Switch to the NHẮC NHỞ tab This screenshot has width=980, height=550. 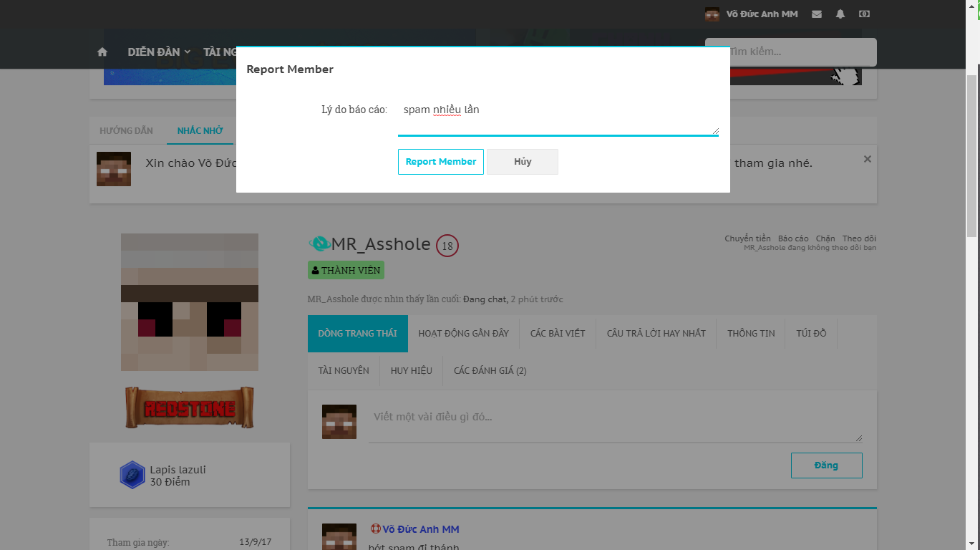[x=200, y=131]
